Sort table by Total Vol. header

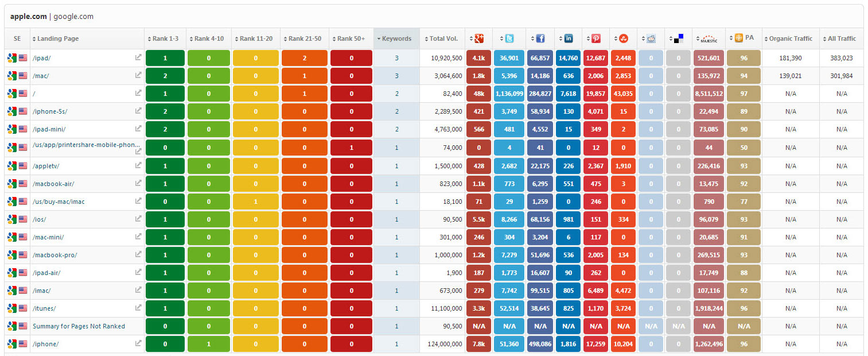coord(443,38)
